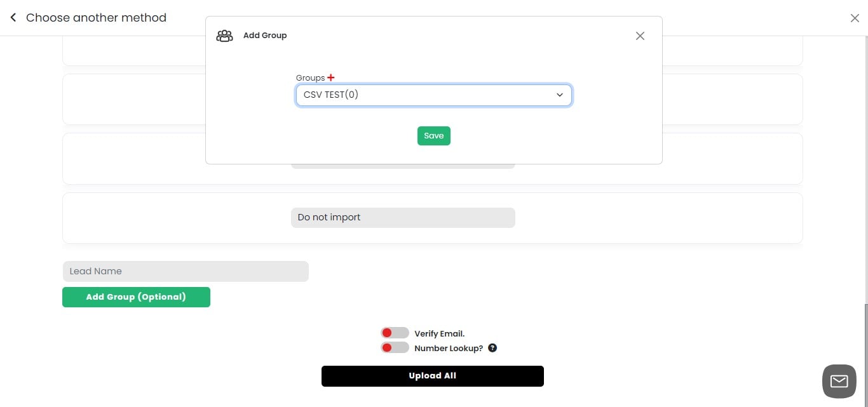The height and width of the screenshot is (407, 868).
Task: Click the Add Group people icon
Action: click(x=224, y=36)
